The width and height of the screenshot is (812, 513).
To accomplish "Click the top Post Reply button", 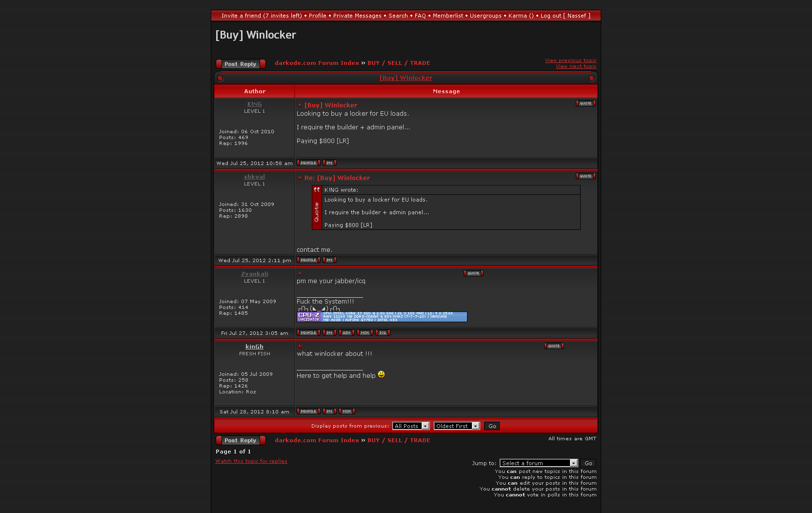I will click(x=241, y=64).
